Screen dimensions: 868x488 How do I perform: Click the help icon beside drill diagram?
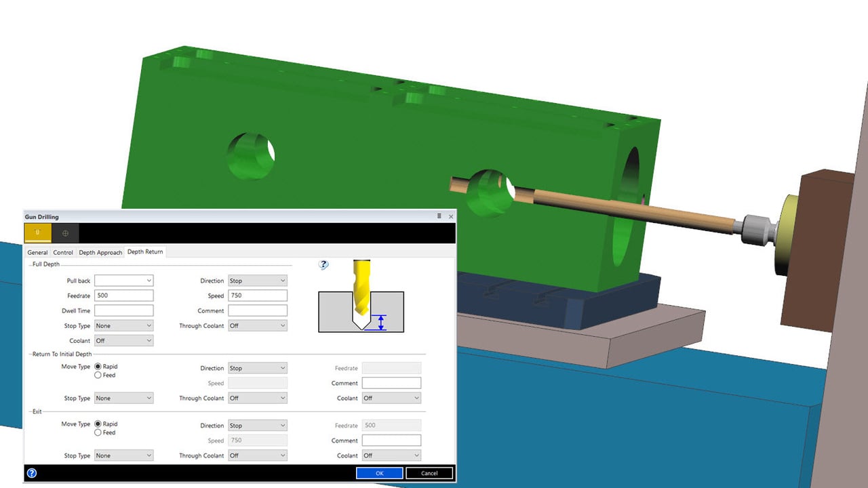(323, 265)
